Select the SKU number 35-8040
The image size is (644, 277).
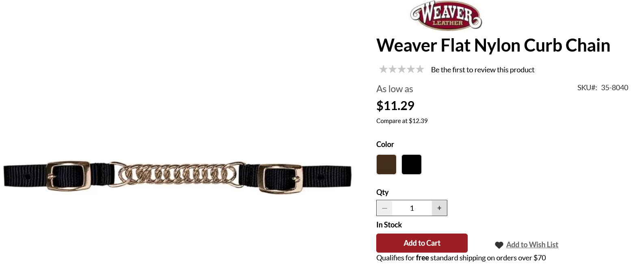(614, 88)
